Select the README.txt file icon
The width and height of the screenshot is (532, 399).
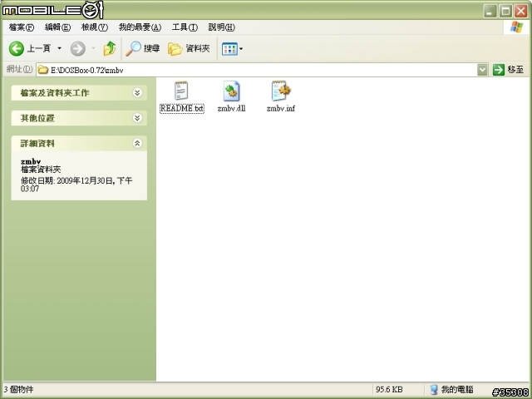[181, 91]
